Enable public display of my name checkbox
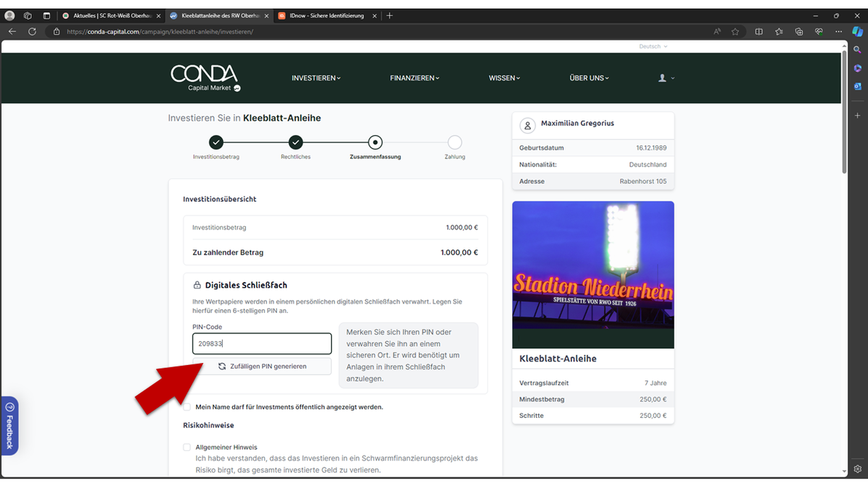Viewport: 868px width, 488px height. point(187,407)
